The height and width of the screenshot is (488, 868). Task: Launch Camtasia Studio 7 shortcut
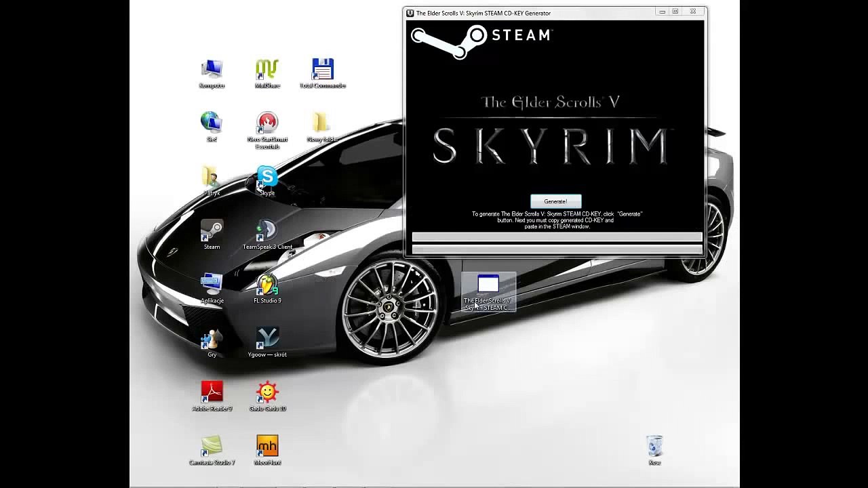coord(212,451)
